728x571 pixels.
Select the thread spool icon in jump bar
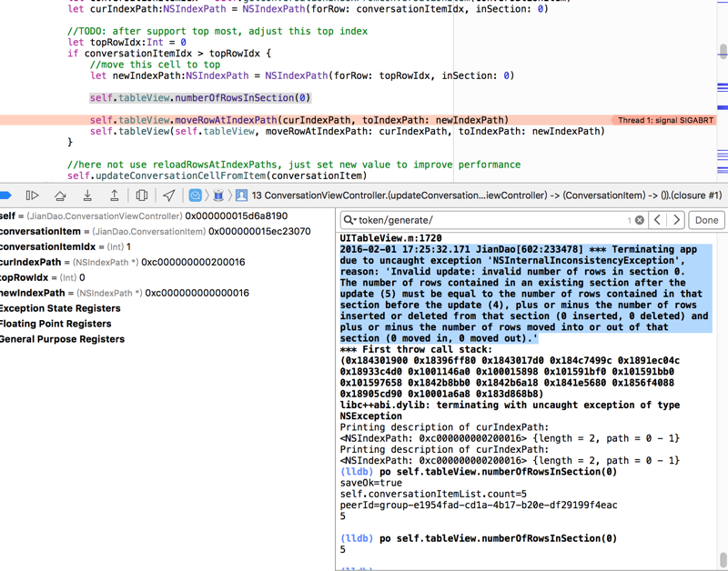click(x=218, y=195)
